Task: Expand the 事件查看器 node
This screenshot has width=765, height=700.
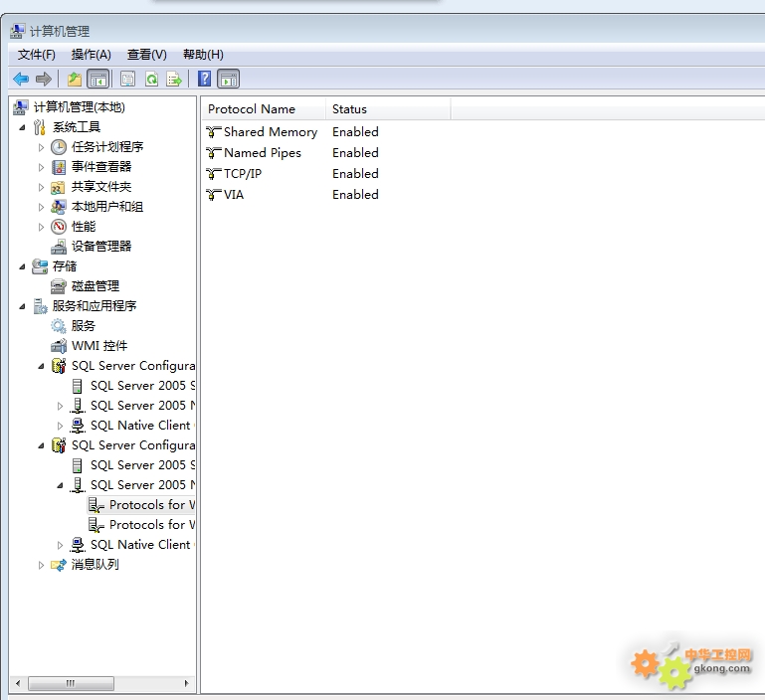Action: pos(41,167)
